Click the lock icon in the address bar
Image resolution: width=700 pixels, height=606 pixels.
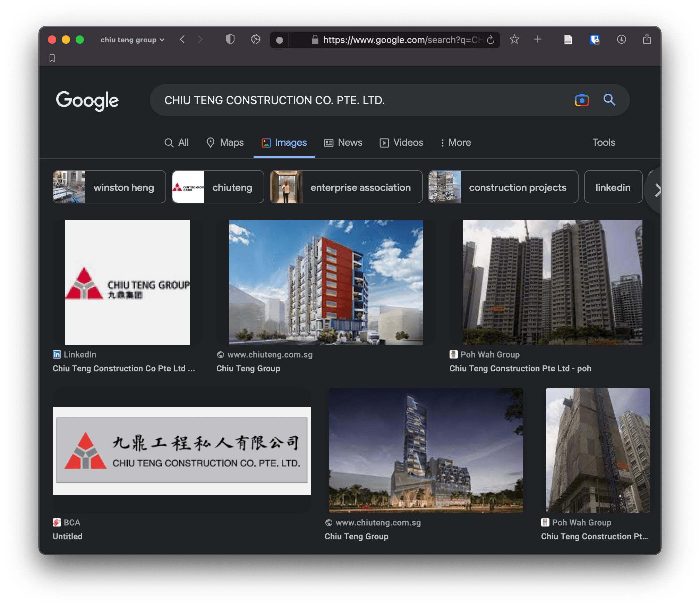315,40
